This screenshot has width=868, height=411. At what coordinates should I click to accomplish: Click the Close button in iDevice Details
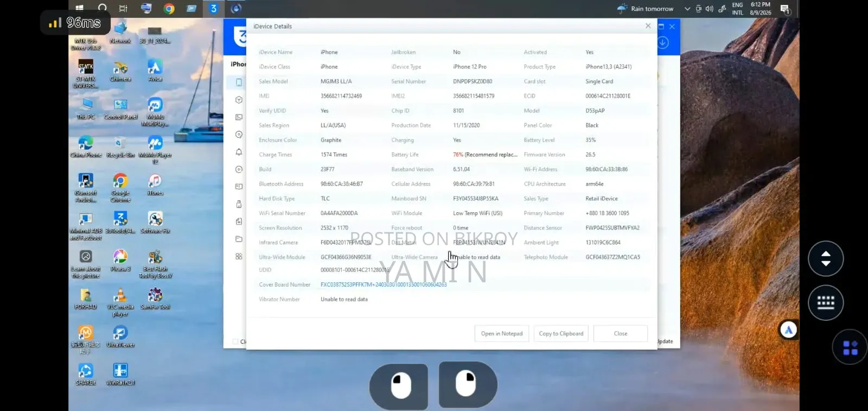621,333
